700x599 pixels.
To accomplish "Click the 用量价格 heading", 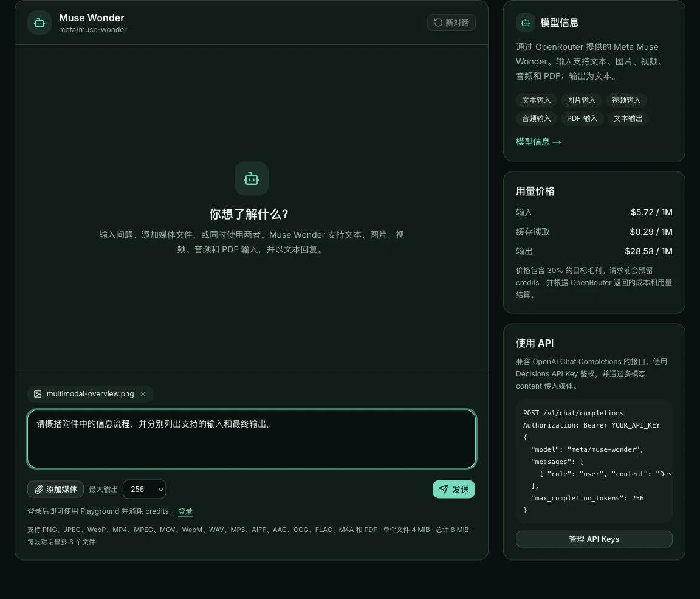I will tap(535, 191).
